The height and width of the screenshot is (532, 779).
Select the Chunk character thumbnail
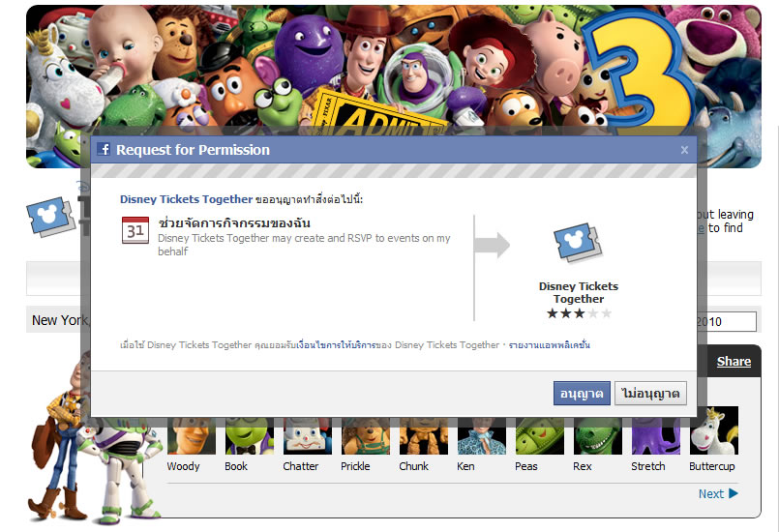click(424, 436)
